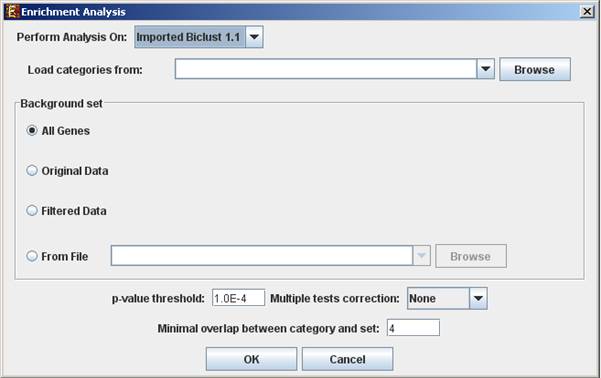Click the 'Multiple tests correction:' label
The image size is (601, 378).
coord(335,298)
